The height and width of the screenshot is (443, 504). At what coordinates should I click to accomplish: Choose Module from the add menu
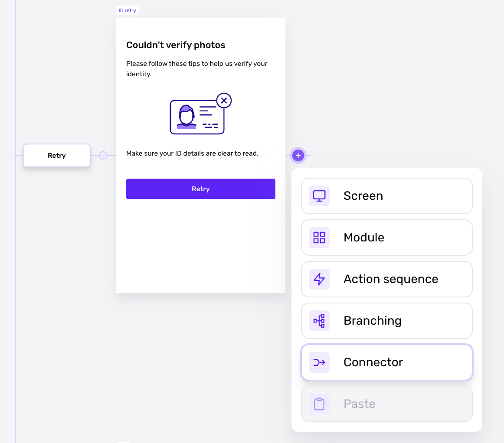click(x=387, y=238)
